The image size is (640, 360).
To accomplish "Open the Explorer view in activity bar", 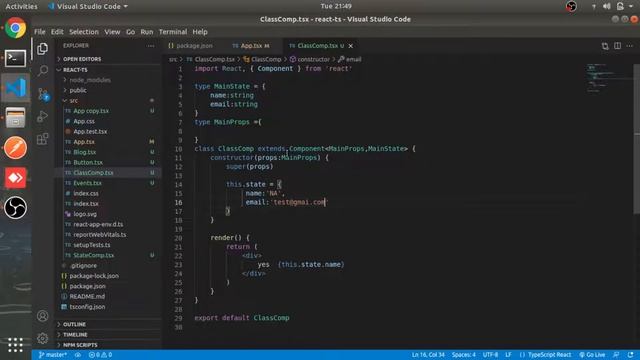I will click(42, 49).
